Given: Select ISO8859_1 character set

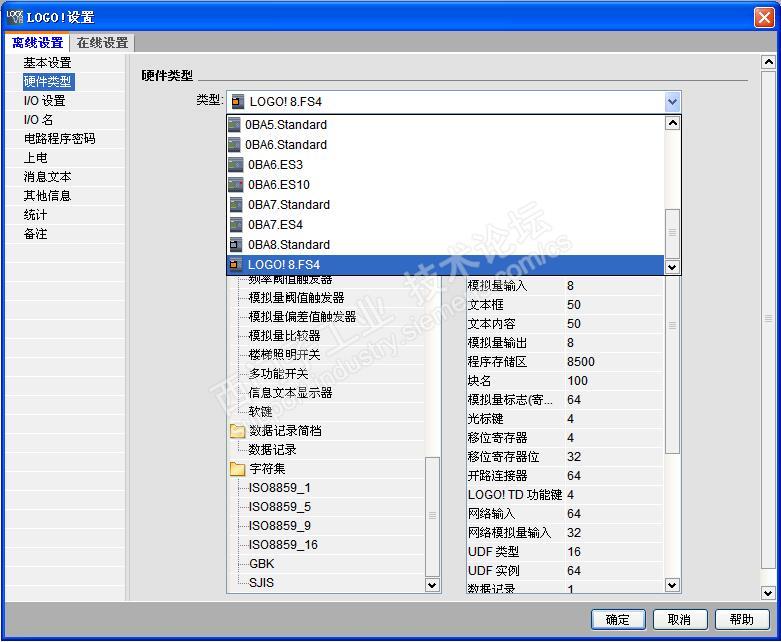Looking at the screenshot, I should tap(279, 488).
